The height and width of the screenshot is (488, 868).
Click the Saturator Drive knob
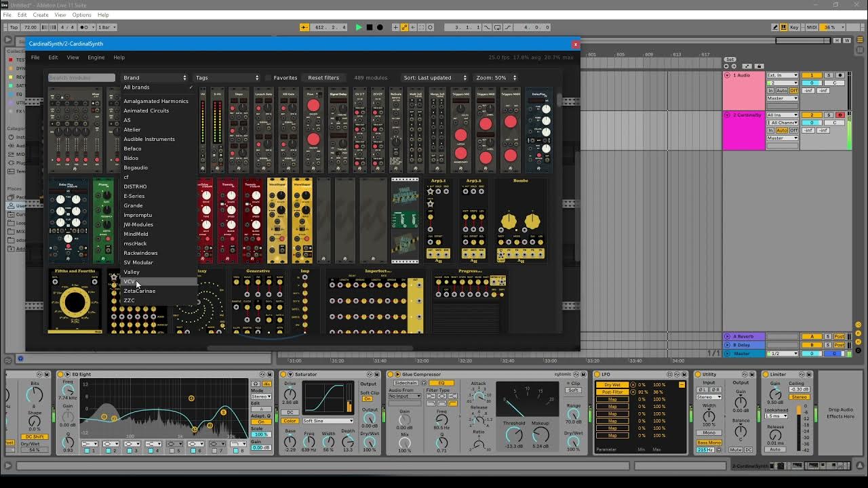(x=290, y=393)
